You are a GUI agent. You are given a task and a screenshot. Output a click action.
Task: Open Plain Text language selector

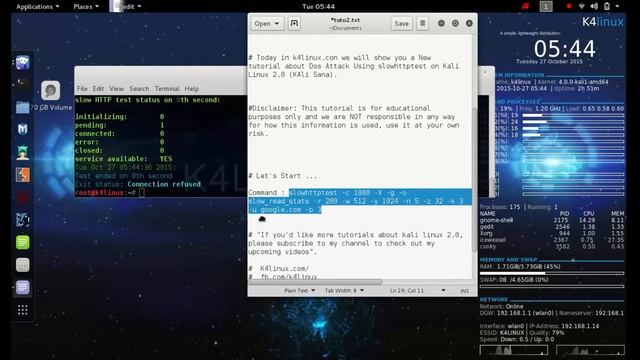tap(300, 290)
